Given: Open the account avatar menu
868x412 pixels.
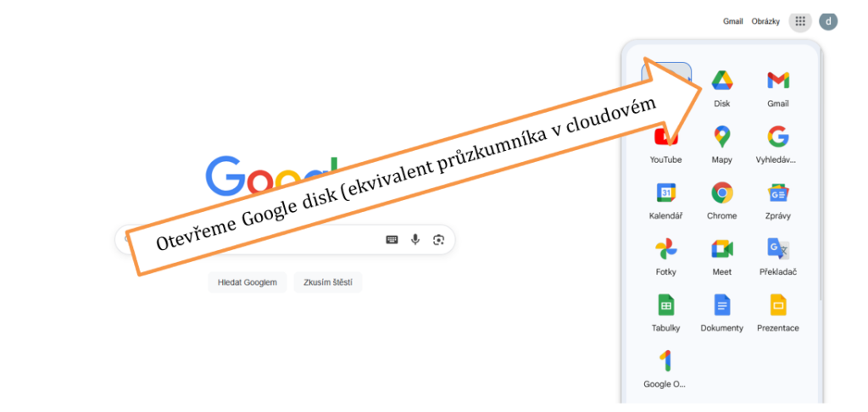Looking at the screenshot, I should (828, 21).
